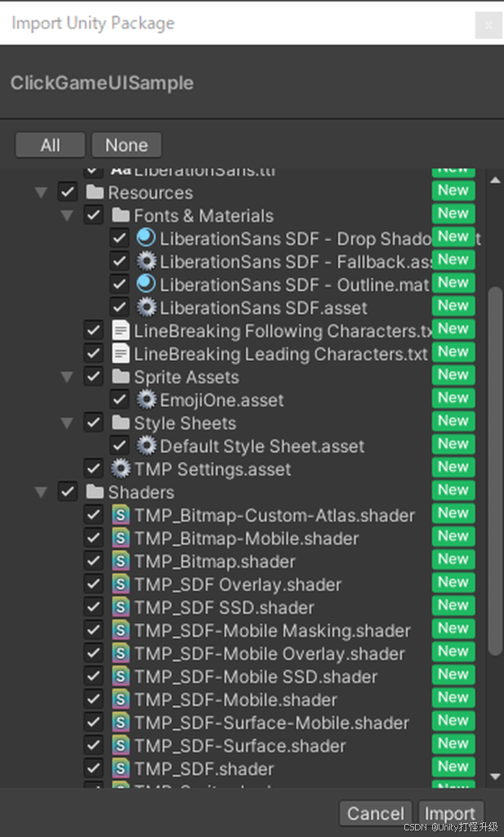The height and width of the screenshot is (837, 504).
Task: Uncheck the EmojiOne.asset checkbox
Action: coord(119,399)
